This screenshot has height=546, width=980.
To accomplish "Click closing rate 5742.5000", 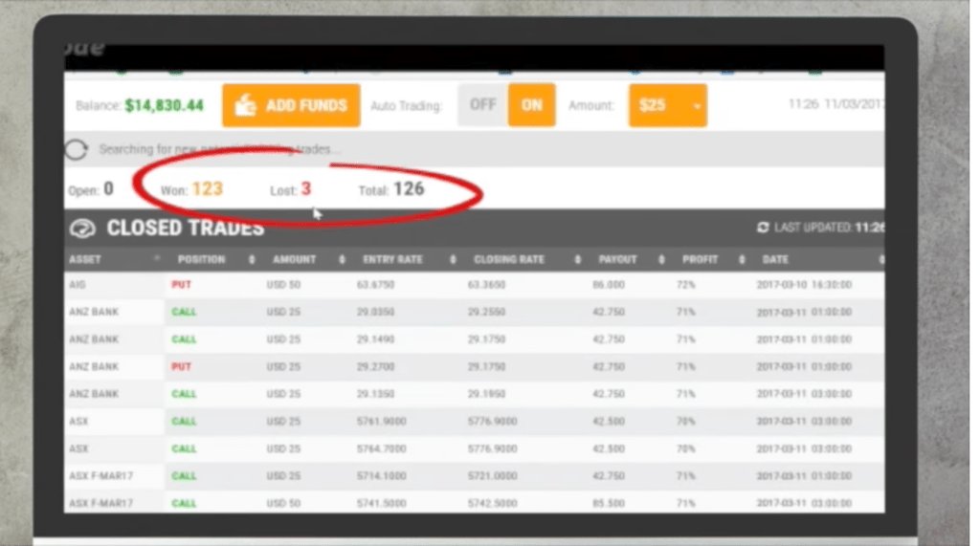I will tap(493, 504).
